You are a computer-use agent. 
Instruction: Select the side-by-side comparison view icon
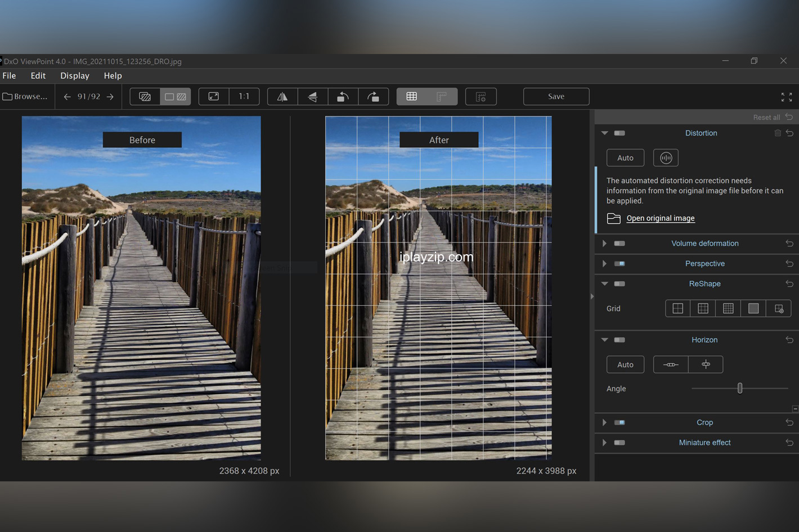pyautogui.click(x=176, y=97)
